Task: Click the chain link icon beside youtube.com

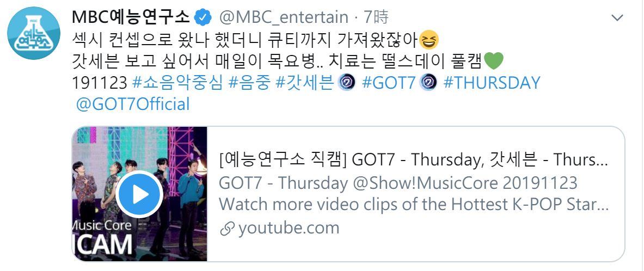Action: pyautogui.click(x=227, y=229)
